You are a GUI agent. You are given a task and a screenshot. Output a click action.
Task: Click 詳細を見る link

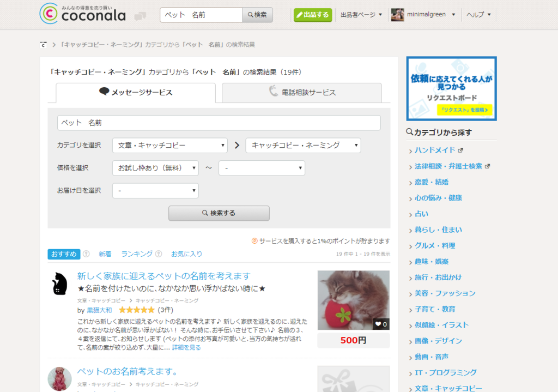coord(186,347)
